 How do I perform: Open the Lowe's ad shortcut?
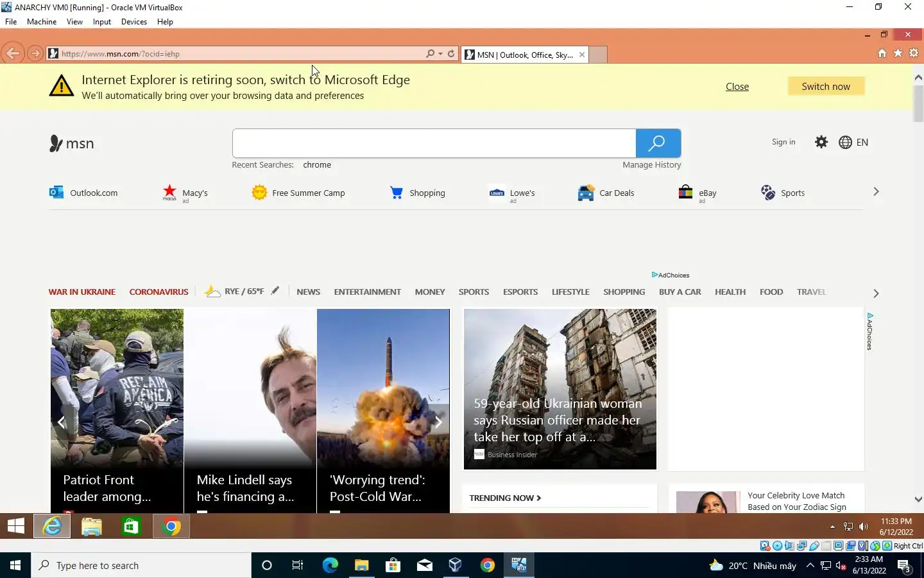(512, 193)
